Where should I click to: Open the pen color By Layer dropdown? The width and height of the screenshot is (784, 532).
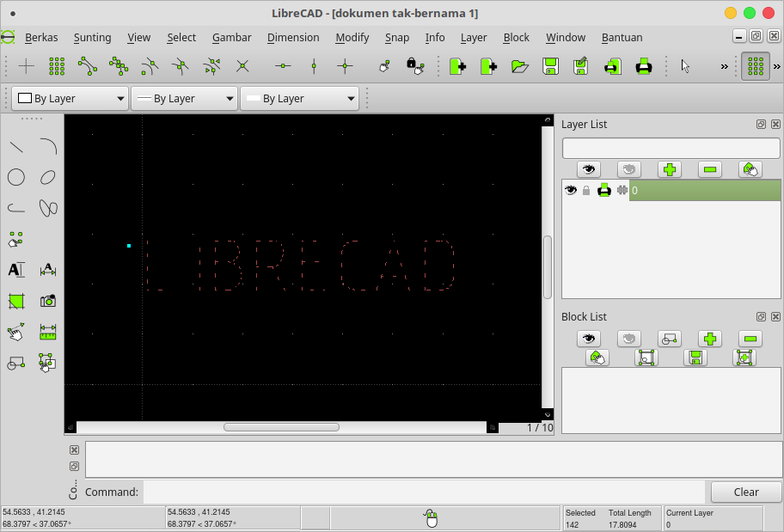[70, 99]
